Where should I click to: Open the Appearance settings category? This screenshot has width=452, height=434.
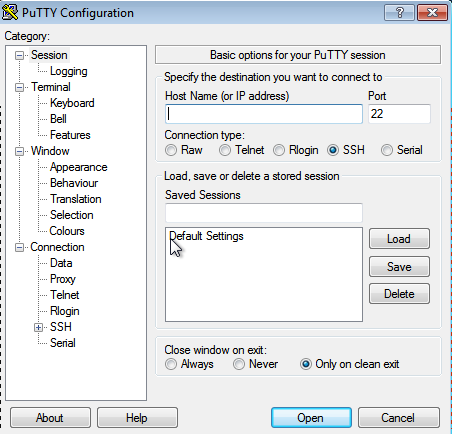79,167
